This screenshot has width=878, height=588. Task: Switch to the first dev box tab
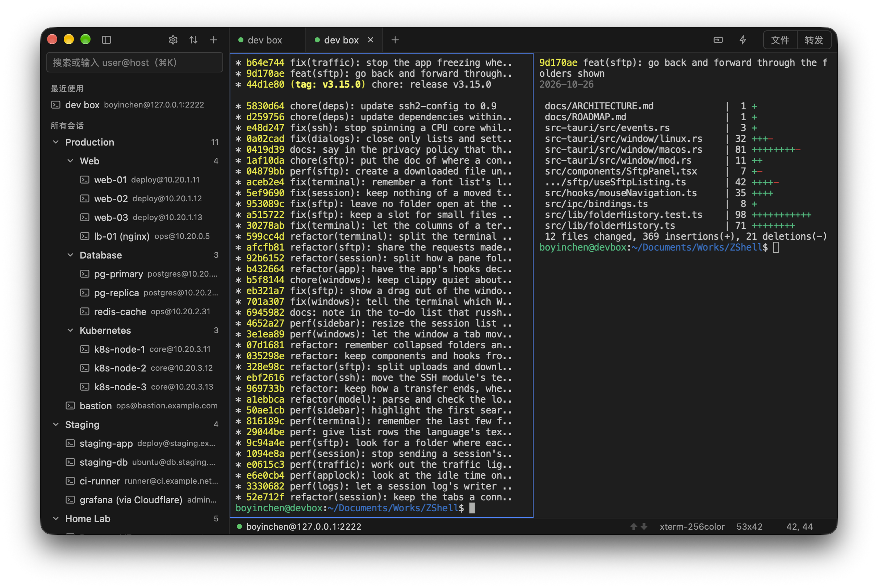coord(268,40)
